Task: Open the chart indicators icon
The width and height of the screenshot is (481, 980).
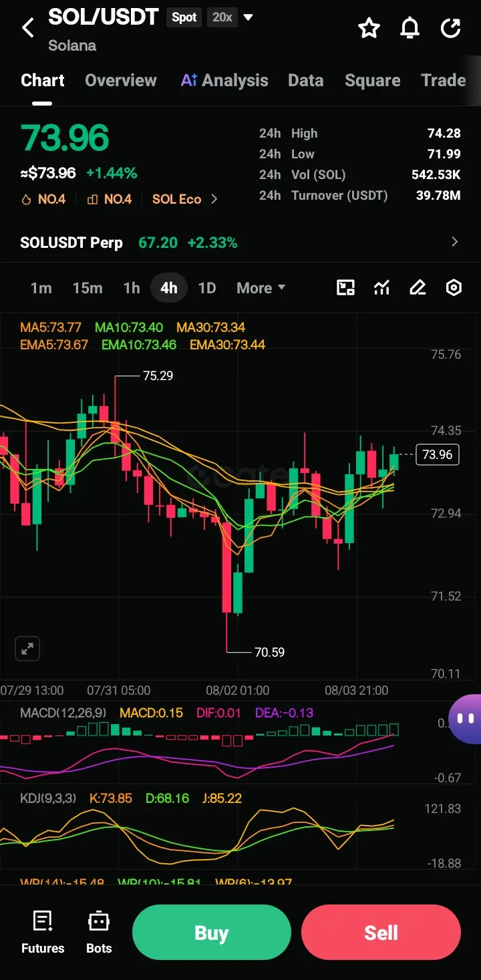Action: click(x=381, y=288)
